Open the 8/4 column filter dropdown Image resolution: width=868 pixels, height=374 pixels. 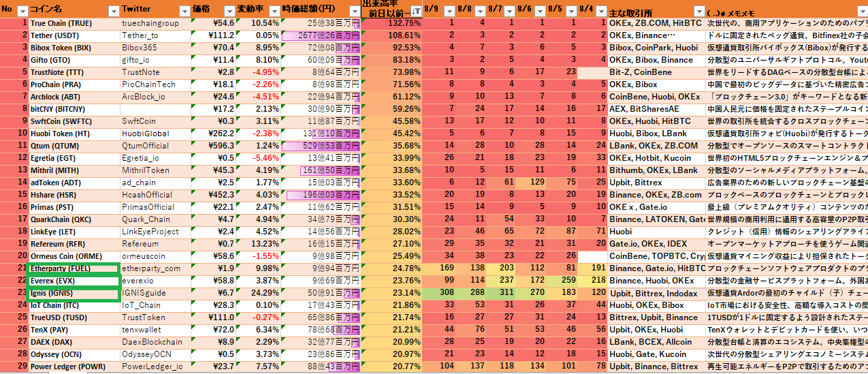(x=600, y=10)
